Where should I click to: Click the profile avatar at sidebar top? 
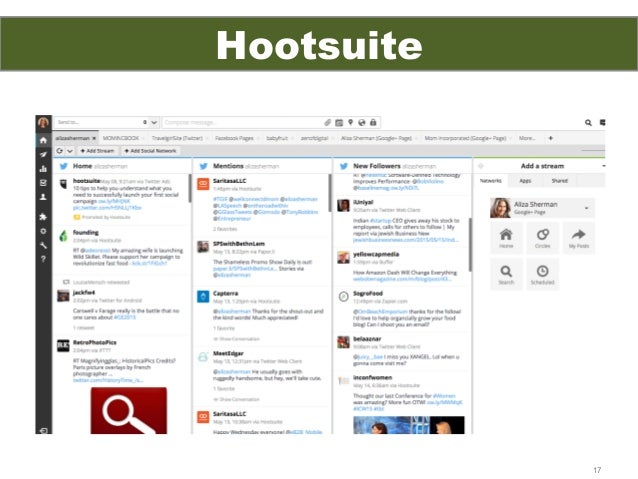(x=43, y=122)
